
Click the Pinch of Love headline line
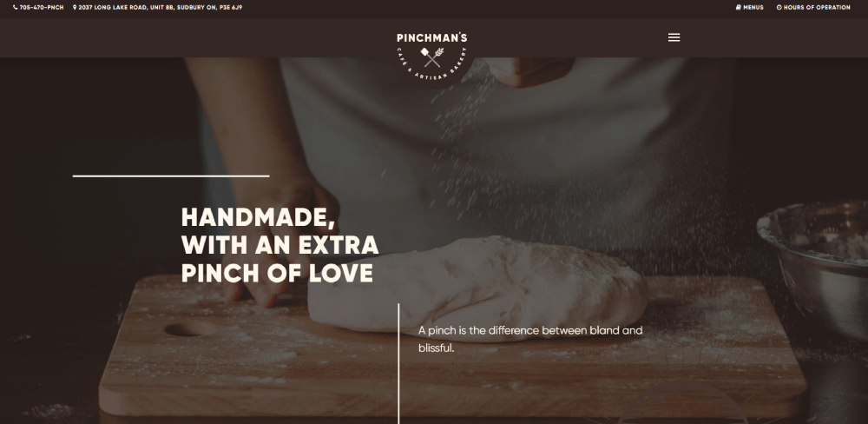(277, 273)
